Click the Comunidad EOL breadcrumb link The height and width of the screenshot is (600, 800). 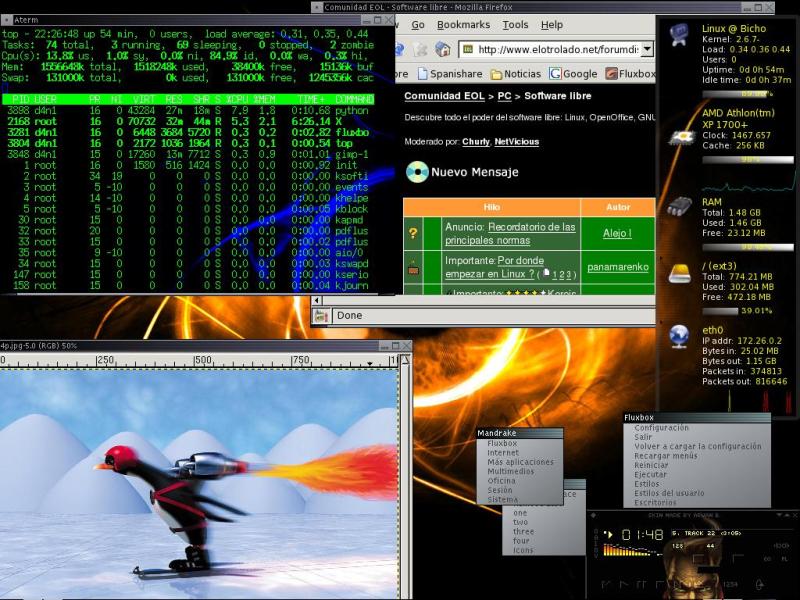[x=444, y=96]
